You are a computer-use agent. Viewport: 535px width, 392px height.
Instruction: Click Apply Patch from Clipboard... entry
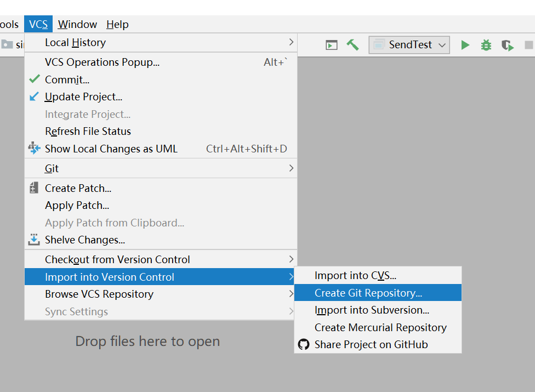coord(161,223)
